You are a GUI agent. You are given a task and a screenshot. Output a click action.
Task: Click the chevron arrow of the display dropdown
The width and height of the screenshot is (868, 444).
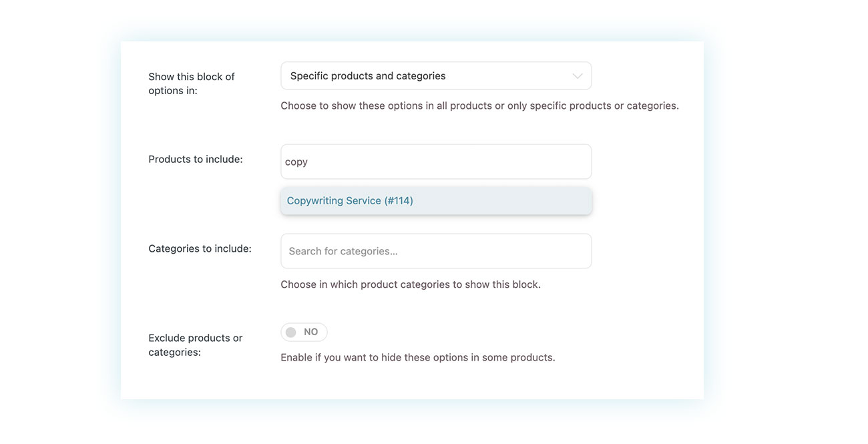[578, 76]
